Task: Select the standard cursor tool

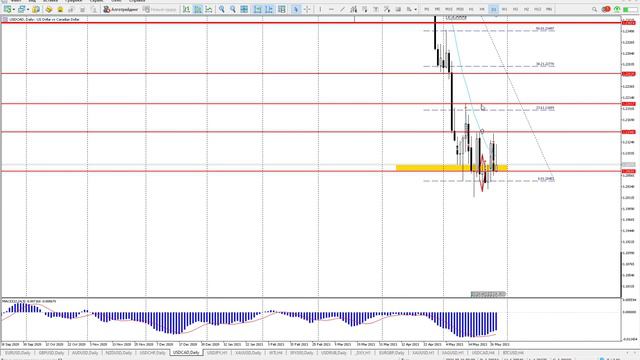Action: [x=296, y=9]
